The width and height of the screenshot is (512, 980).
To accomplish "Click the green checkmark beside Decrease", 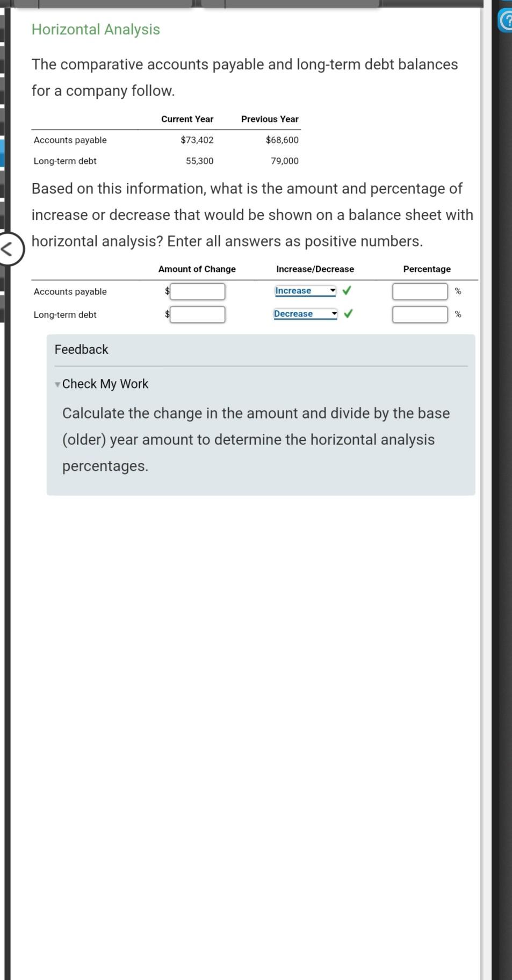I will [348, 313].
